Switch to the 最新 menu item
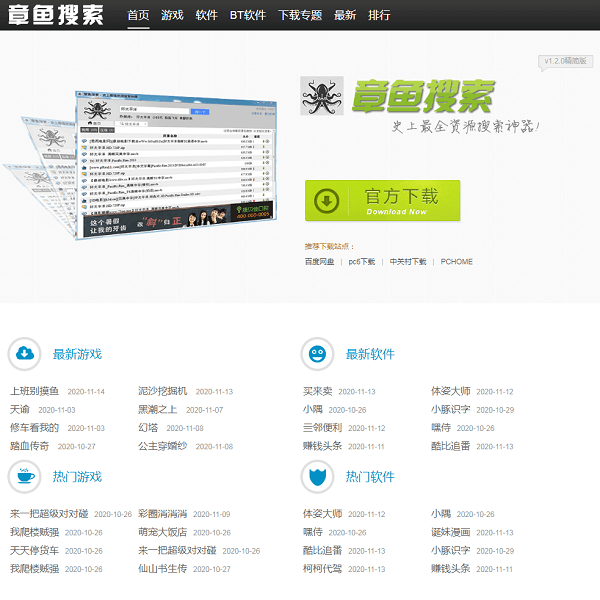This screenshot has height=600, width=600. (x=345, y=15)
